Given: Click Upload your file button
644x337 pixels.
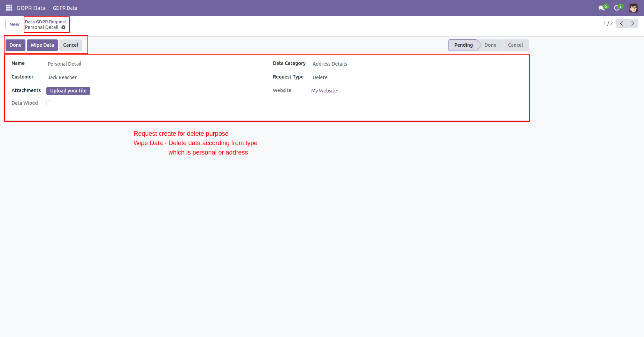Looking at the screenshot, I should tap(68, 91).
